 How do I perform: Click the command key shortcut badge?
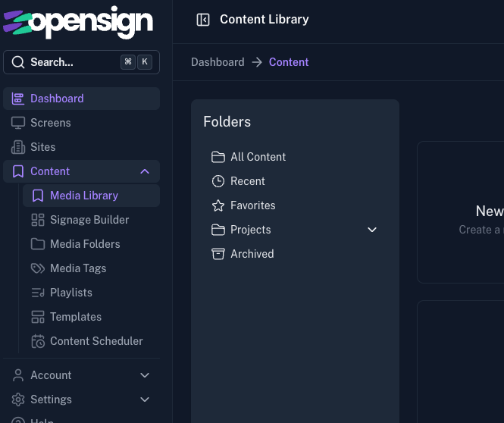pos(128,61)
